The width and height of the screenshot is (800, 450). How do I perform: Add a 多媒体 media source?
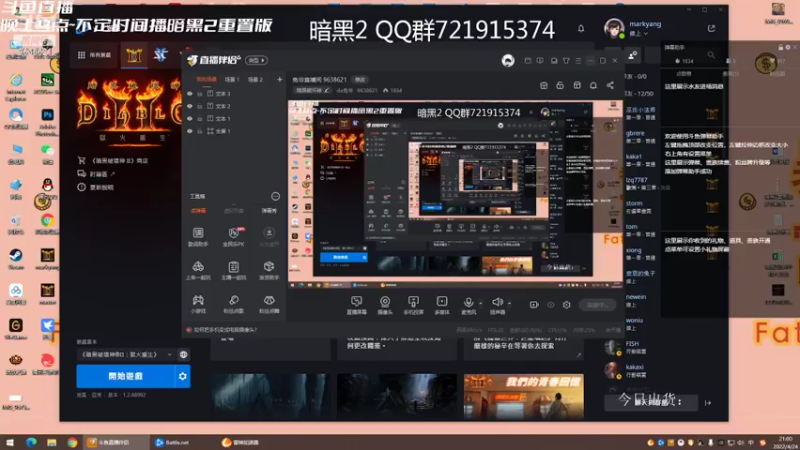[442, 305]
